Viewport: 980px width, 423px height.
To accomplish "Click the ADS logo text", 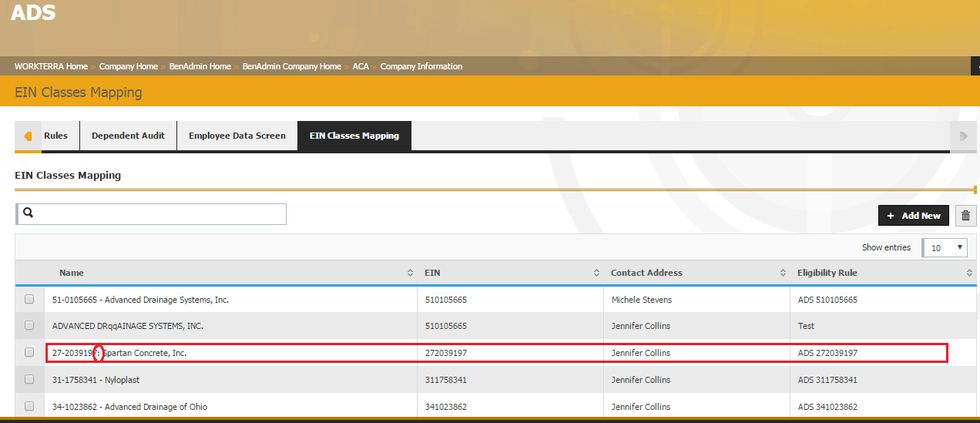I will pyautogui.click(x=34, y=12).
